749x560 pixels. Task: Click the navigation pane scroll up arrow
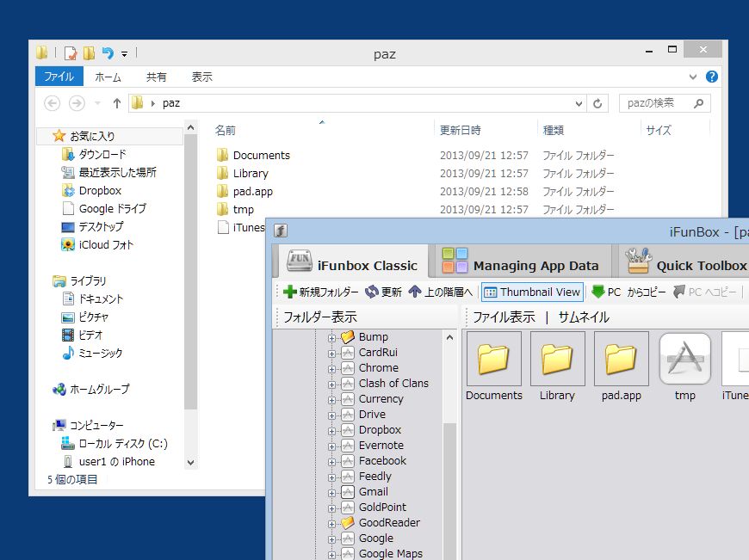(190, 127)
